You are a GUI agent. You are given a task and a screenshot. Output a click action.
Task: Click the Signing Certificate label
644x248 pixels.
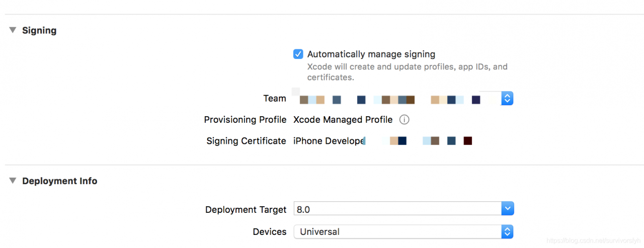coord(246,141)
